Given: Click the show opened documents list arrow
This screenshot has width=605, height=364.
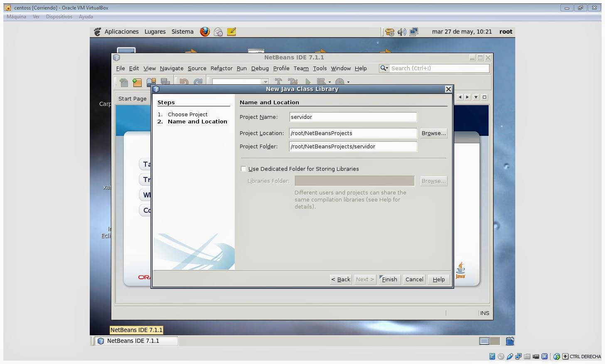Looking at the screenshot, I should 476,97.
